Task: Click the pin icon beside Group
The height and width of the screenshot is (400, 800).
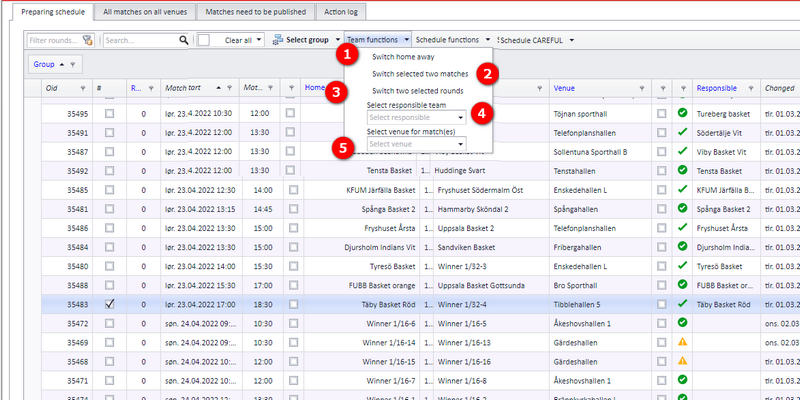Action: click(73, 64)
